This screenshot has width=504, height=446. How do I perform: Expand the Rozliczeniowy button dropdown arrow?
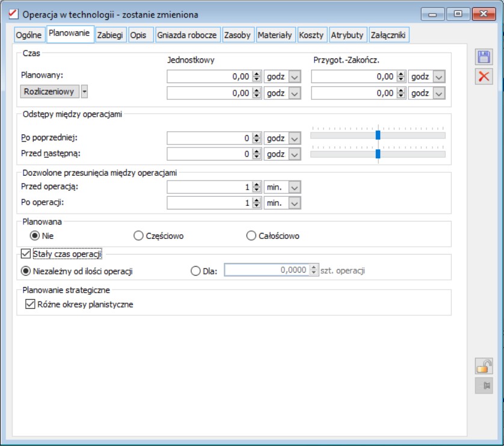(x=84, y=91)
